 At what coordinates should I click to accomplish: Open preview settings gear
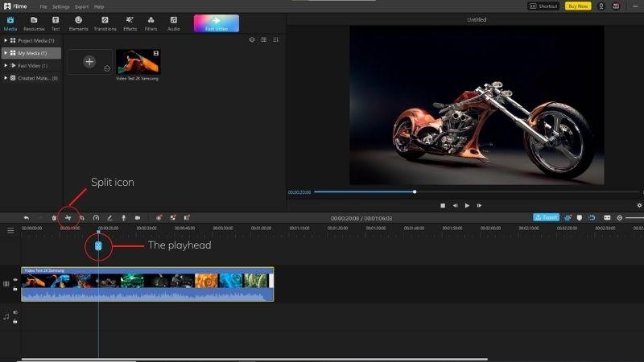click(x=639, y=206)
